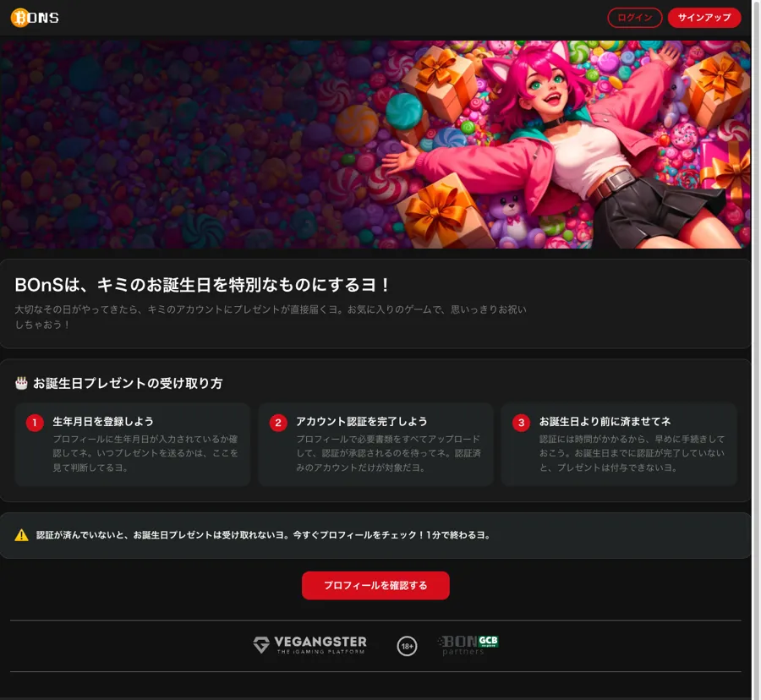Click the description starting プロフィールで必要書類を

click(x=388, y=453)
